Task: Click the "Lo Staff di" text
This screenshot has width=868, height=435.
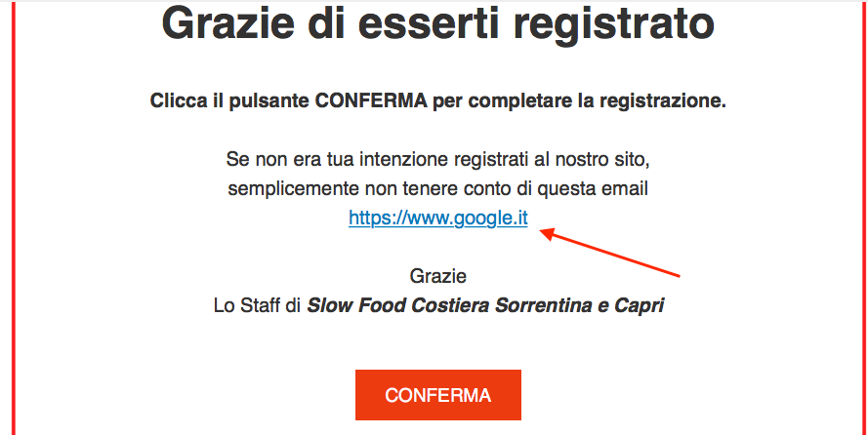Action: click(x=258, y=305)
